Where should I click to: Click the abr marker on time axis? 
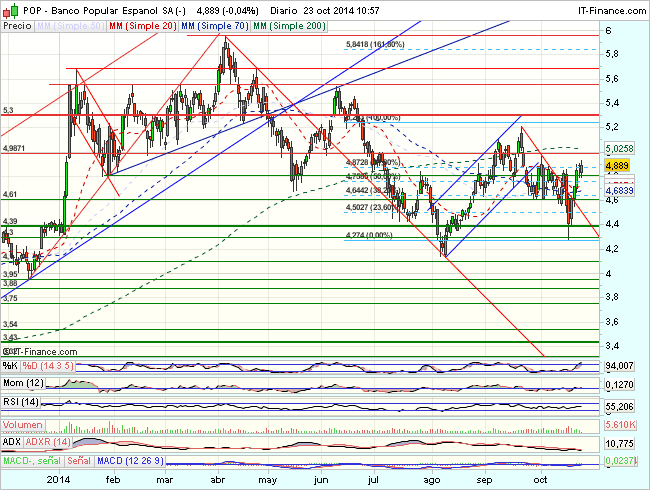tap(218, 480)
